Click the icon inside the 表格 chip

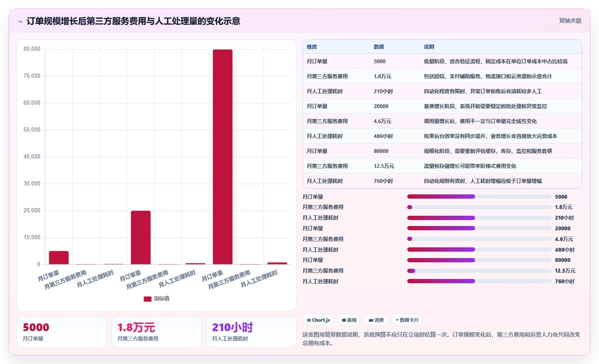tap(344, 320)
